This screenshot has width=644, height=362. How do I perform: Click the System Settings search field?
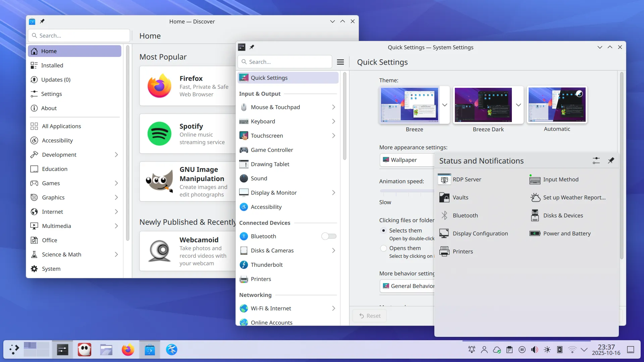[x=284, y=62]
